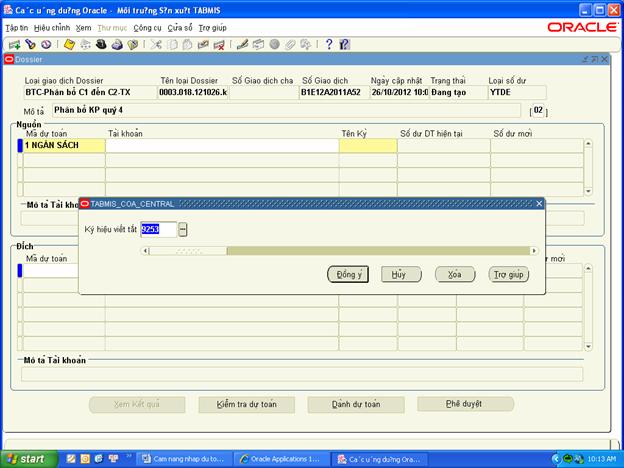624x468 pixels.
Task: Click the Find flashlight toolbar icon
Action: pos(30,44)
